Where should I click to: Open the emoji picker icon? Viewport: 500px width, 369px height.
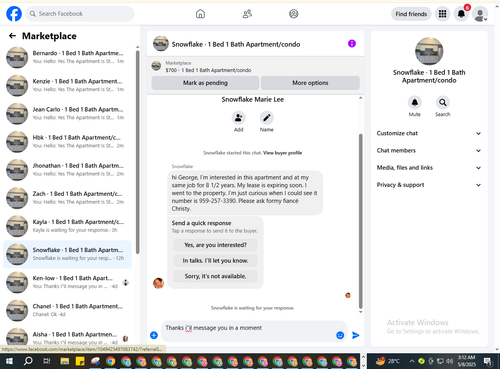pyautogui.click(x=340, y=335)
